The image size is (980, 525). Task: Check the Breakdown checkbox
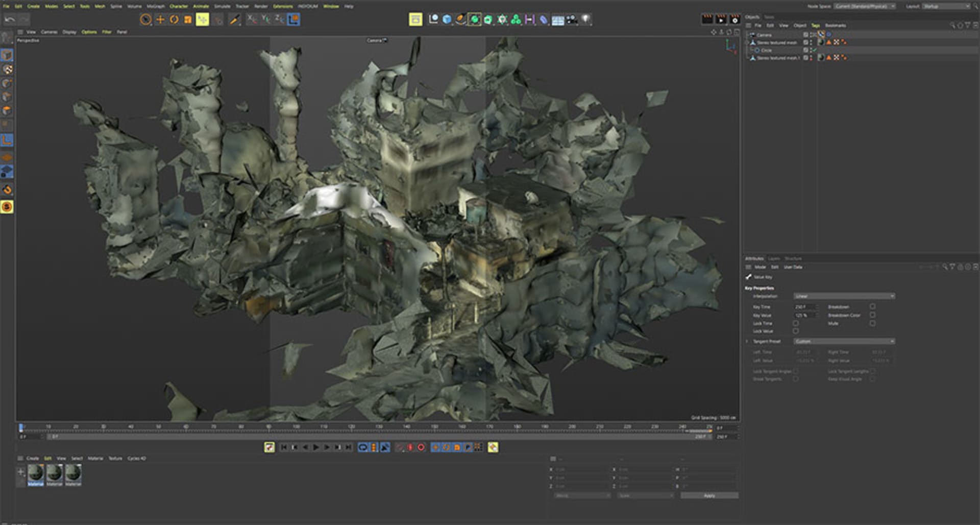[x=872, y=306]
